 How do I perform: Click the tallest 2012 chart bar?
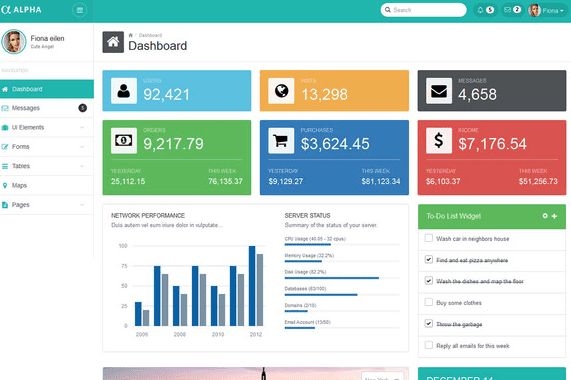coord(252,286)
